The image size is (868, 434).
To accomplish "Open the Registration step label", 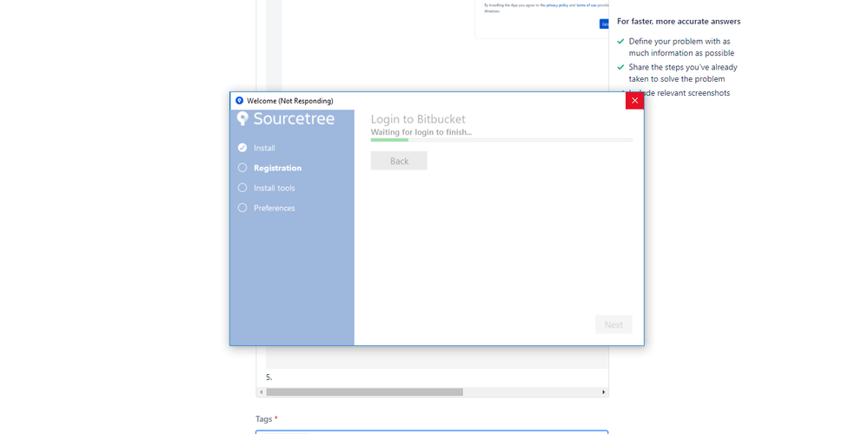I will 277,168.
